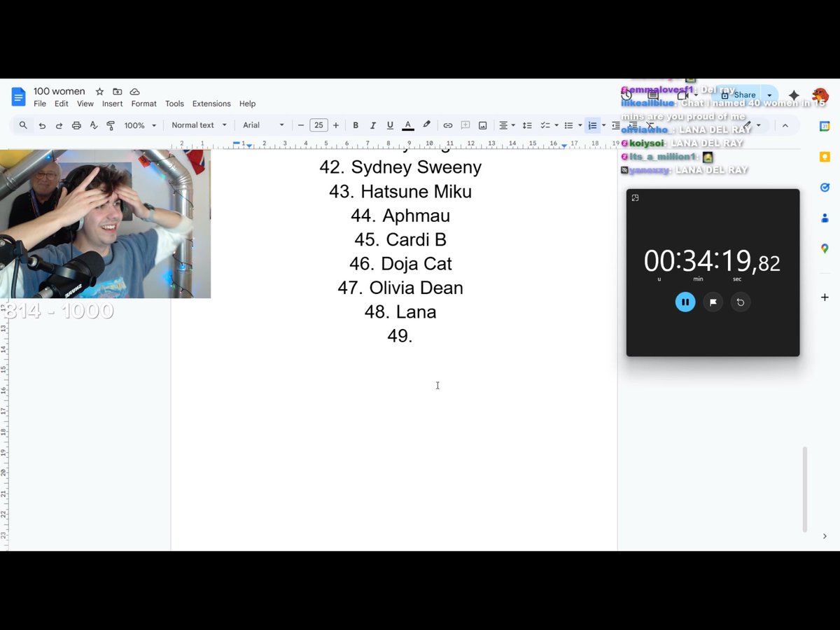Click the Print icon
Screen dimensions: 840x630
pos(76,125)
